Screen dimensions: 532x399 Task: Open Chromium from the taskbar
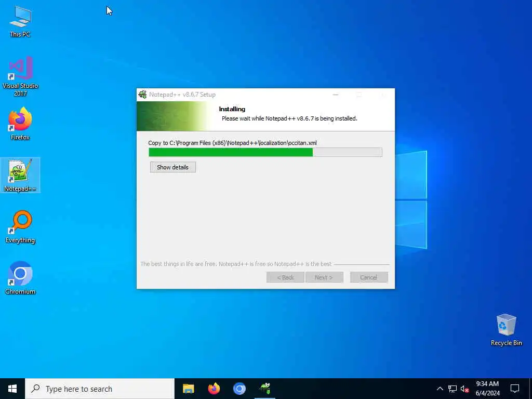coord(239,389)
